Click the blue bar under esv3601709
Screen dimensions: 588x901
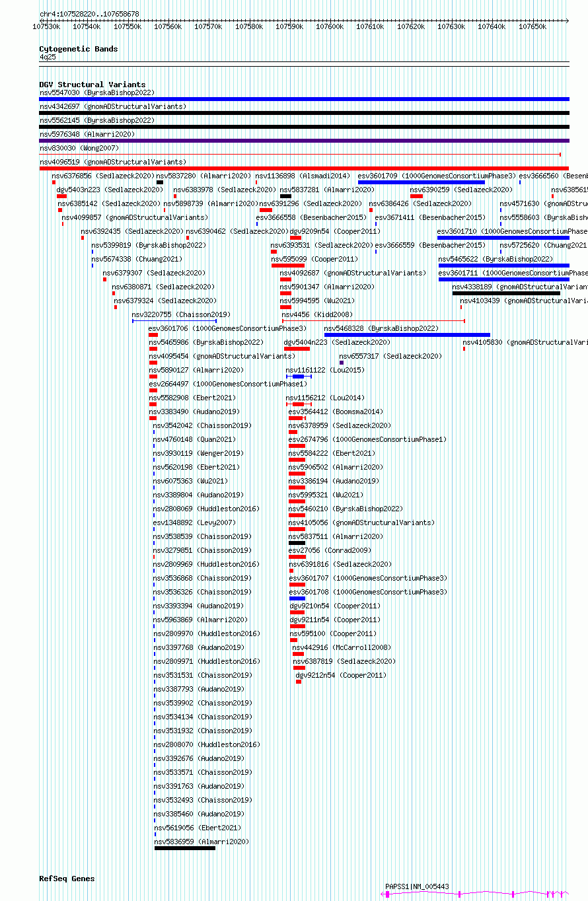coord(421,182)
